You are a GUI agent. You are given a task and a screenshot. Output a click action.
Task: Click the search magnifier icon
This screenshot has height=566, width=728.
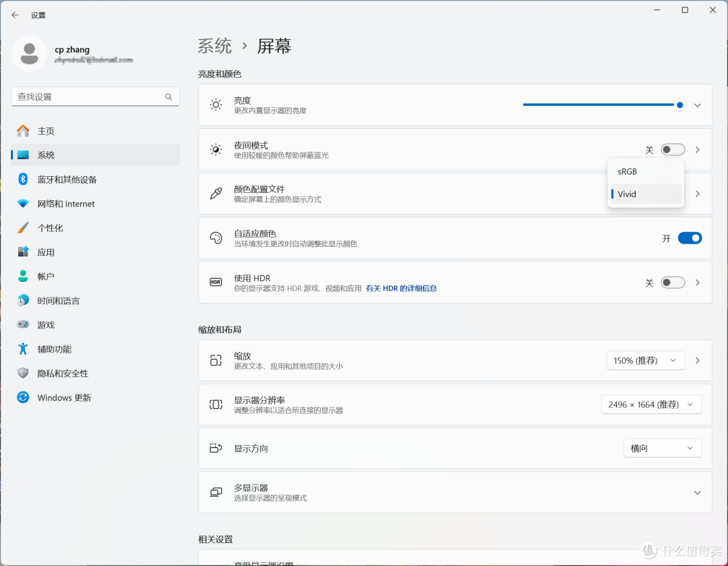(x=169, y=96)
